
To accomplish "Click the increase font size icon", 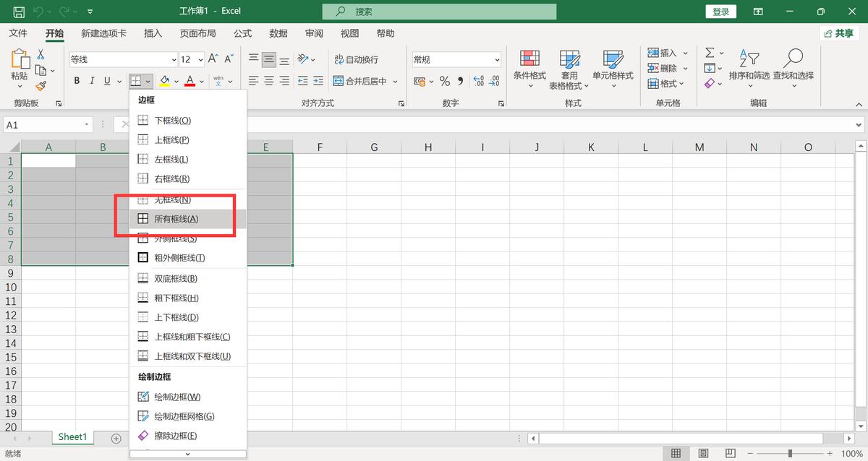I will tap(213, 59).
